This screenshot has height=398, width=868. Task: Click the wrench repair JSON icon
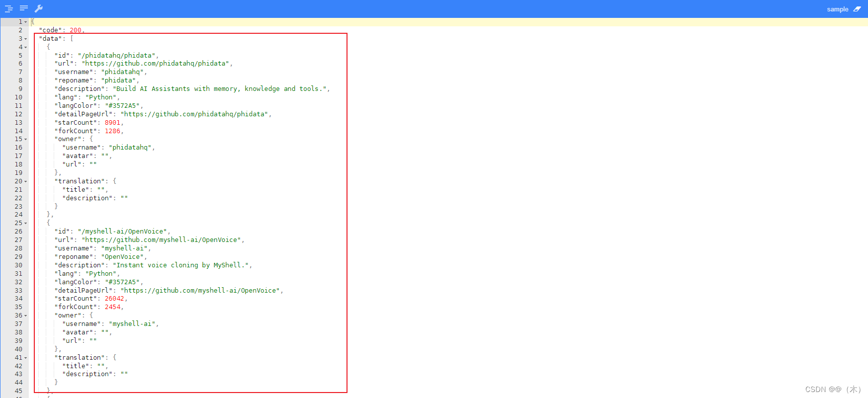pyautogui.click(x=39, y=8)
